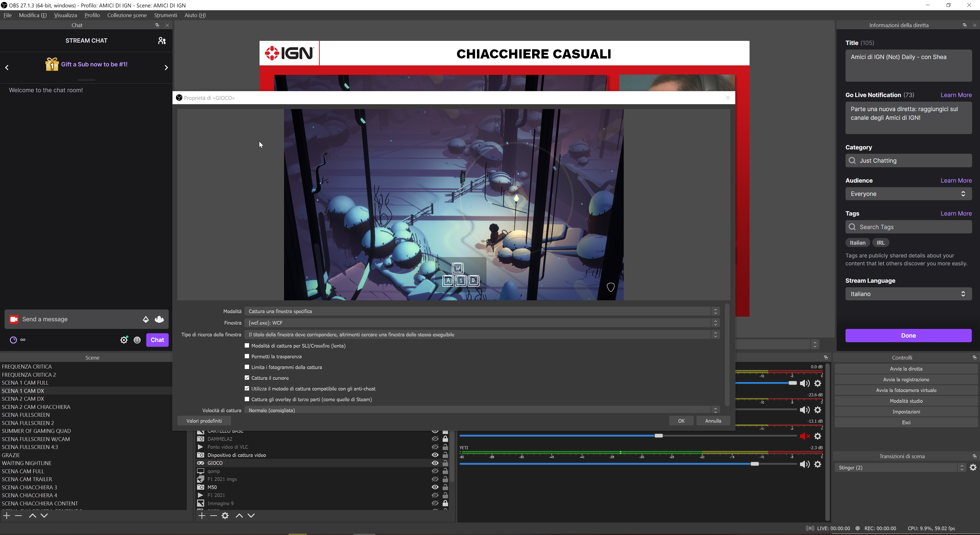Image resolution: width=980 pixels, height=535 pixels.
Task: Open the File menu
Action: [x=7, y=15]
